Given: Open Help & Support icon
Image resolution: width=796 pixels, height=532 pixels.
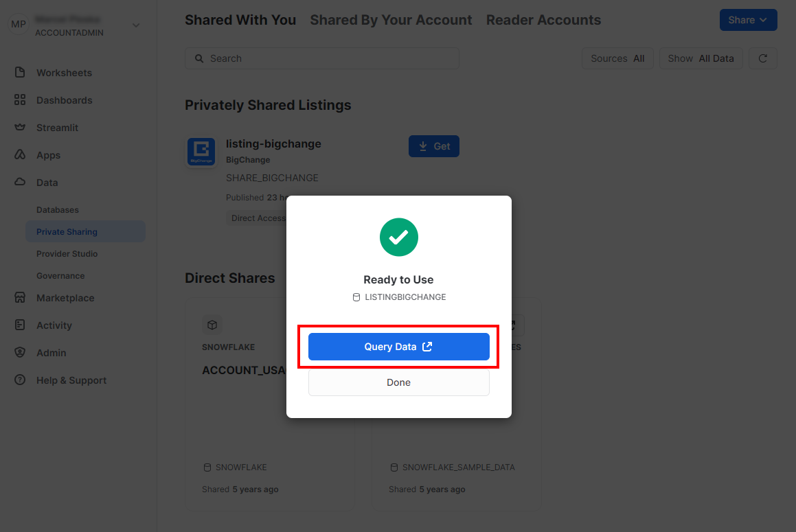Looking at the screenshot, I should click(20, 380).
